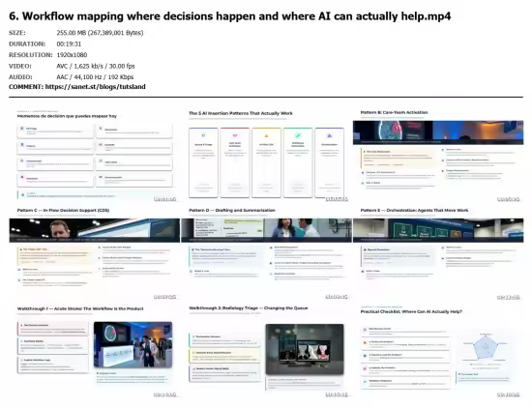
Task: Open 'Pattern C — In-Flow Decision Support (CDS)' thumbnail
Action: (95, 252)
